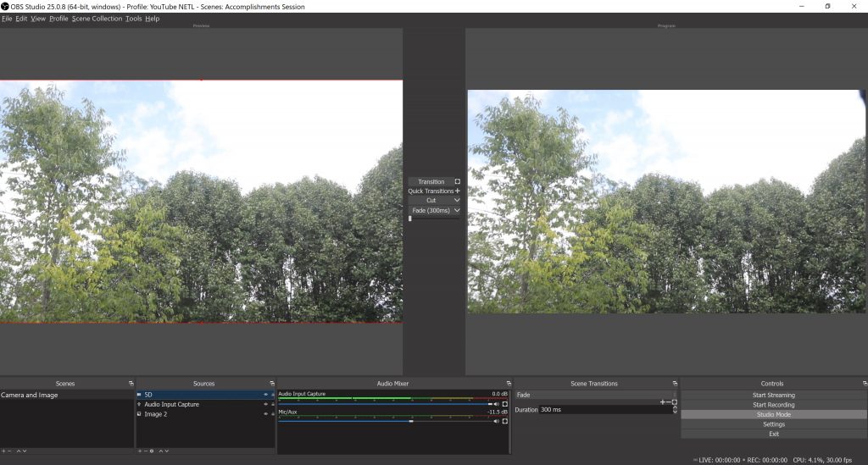Click the Studio Mode button

(x=772, y=415)
